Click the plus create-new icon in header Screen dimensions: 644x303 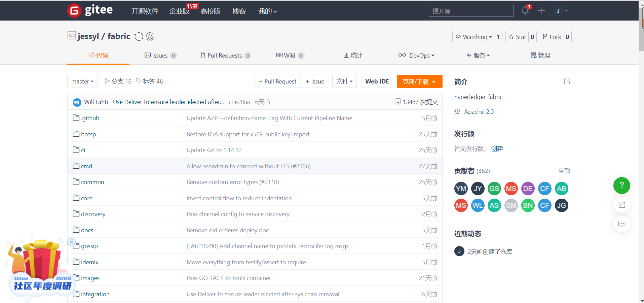pyautogui.click(x=541, y=11)
